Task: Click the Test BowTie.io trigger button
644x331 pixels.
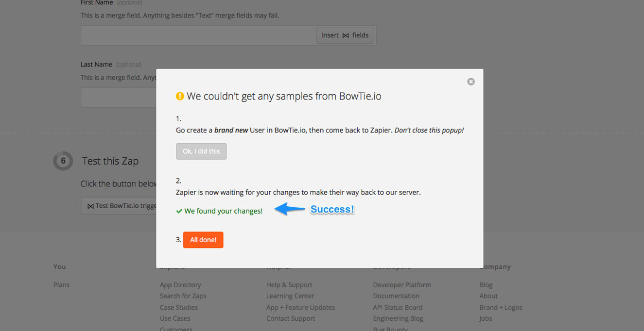Action: [119, 206]
